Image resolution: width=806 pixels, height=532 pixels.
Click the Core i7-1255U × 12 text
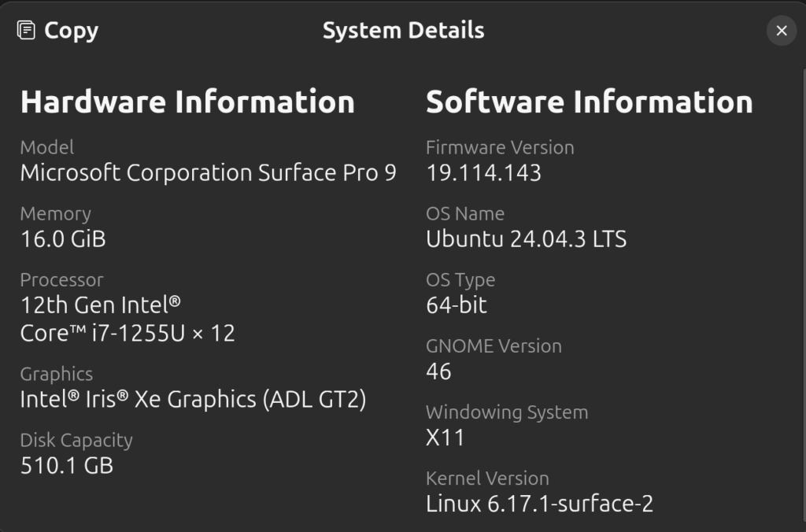(128, 334)
